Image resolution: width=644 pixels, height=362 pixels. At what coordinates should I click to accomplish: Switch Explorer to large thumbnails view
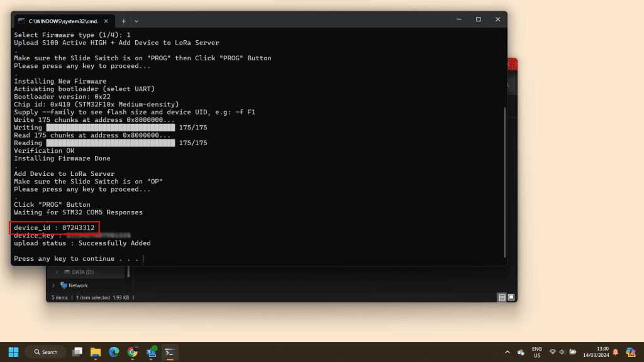pyautogui.click(x=511, y=297)
